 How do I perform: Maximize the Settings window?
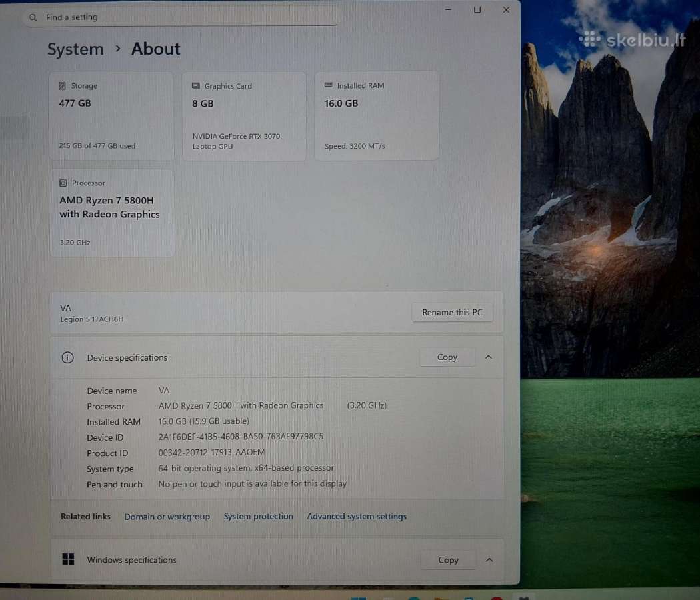pos(477,9)
